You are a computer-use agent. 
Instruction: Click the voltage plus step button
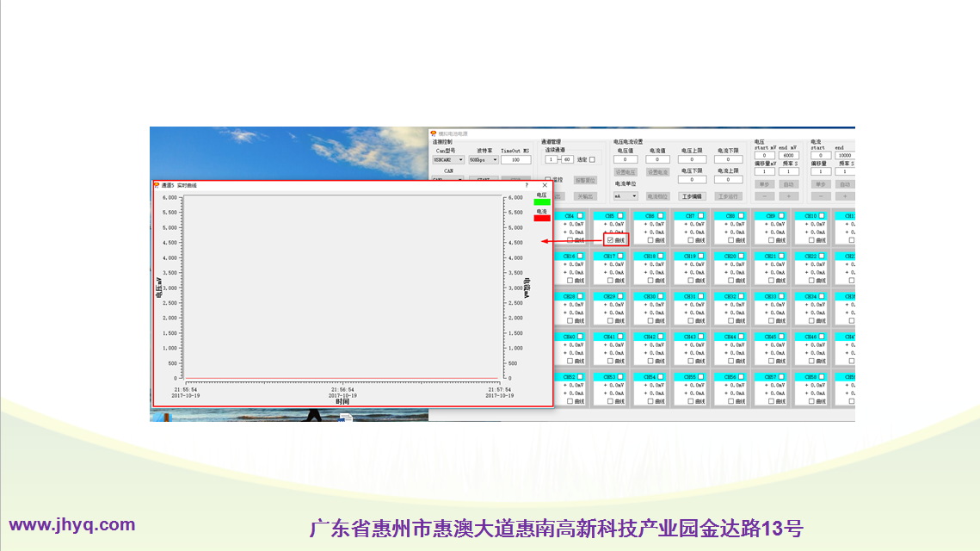[788, 196]
